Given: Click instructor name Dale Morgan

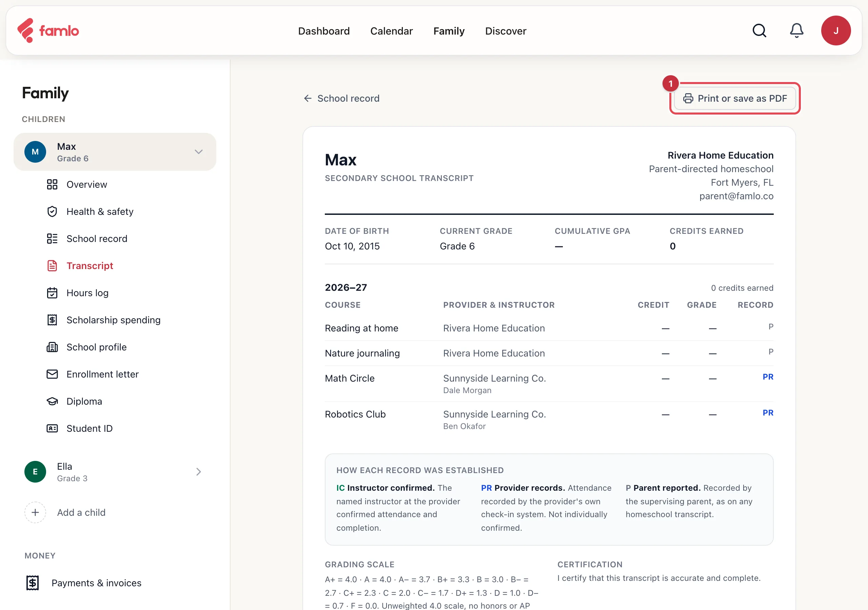Looking at the screenshot, I should pyautogui.click(x=467, y=390).
